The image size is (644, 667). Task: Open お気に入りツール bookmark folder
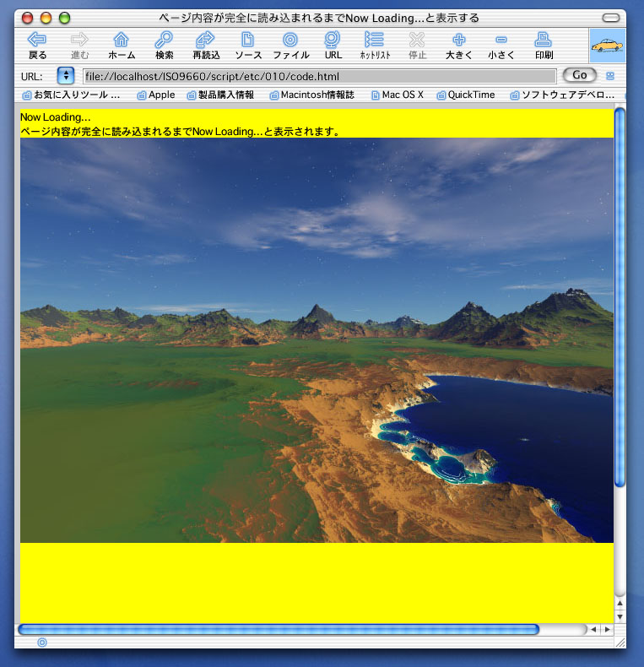click(x=71, y=95)
